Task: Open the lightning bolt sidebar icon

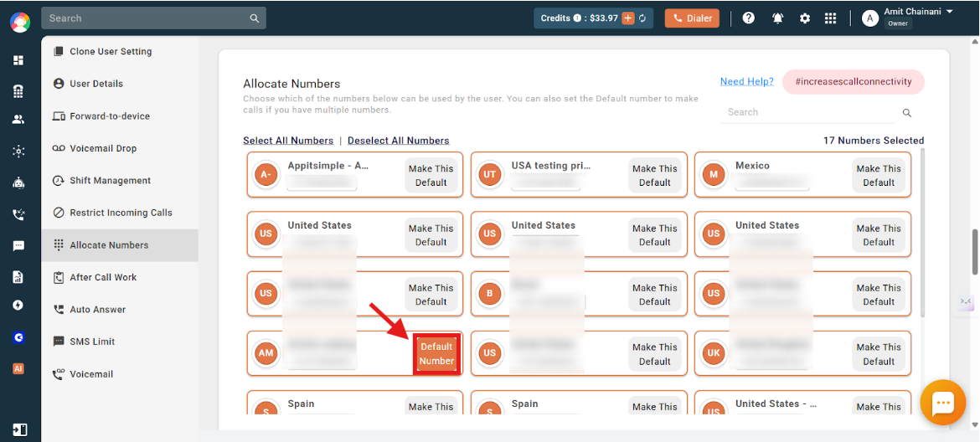Action: tap(18, 306)
